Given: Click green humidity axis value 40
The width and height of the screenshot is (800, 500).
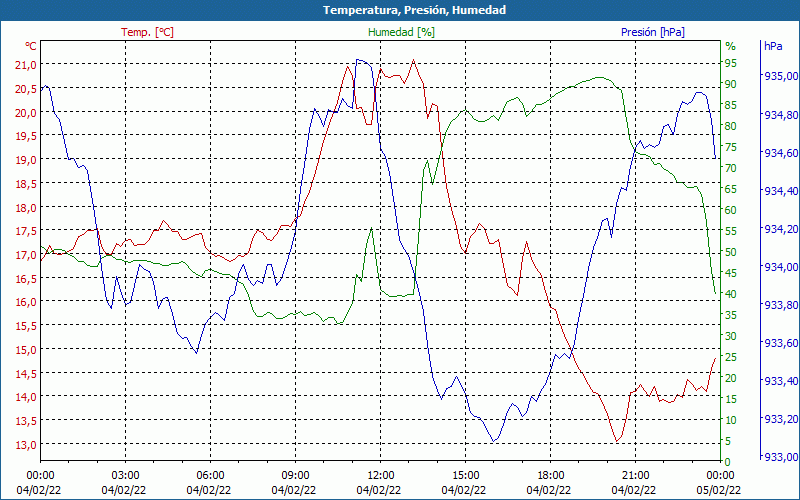Looking at the screenshot, I should pyautogui.click(x=731, y=294).
